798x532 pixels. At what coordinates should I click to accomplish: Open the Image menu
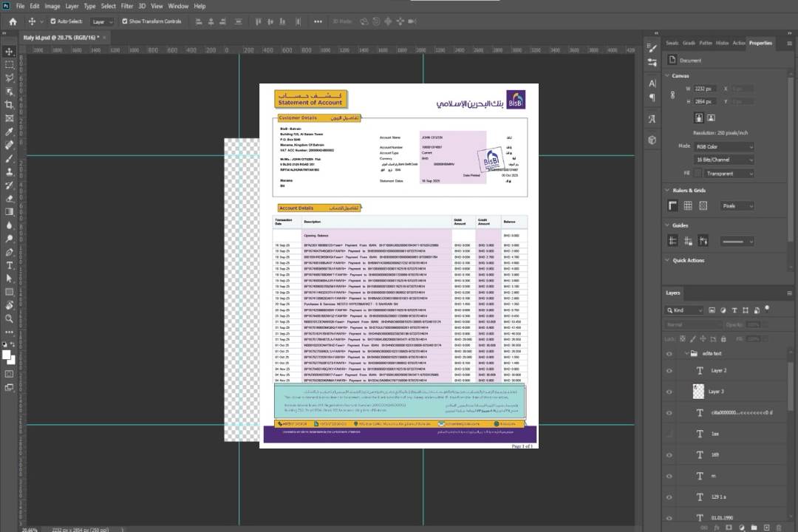tap(52, 6)
